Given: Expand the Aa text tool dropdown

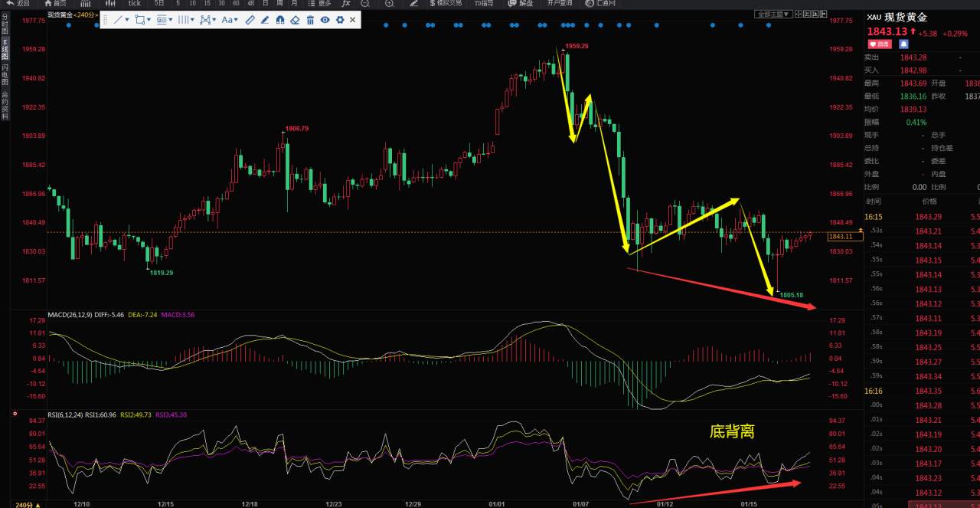Looking at the screenshot, I should (x=237, y=20).
